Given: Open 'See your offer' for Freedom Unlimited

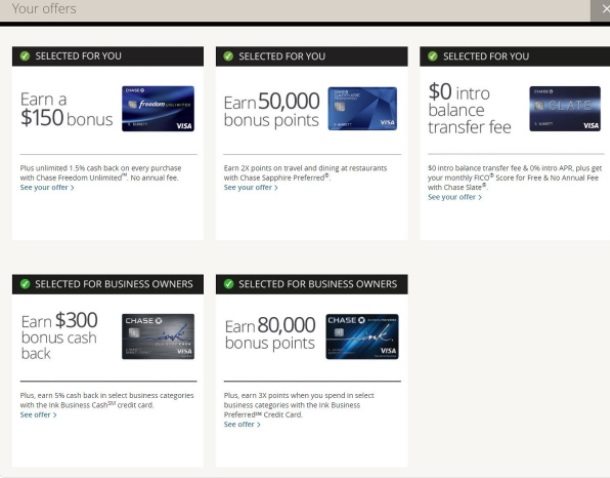Looking at the screenshot, I should 47,187.
